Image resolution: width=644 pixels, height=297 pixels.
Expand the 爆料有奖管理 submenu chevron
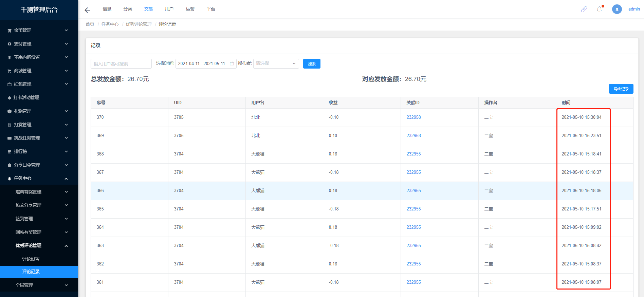tap(66, 192)
